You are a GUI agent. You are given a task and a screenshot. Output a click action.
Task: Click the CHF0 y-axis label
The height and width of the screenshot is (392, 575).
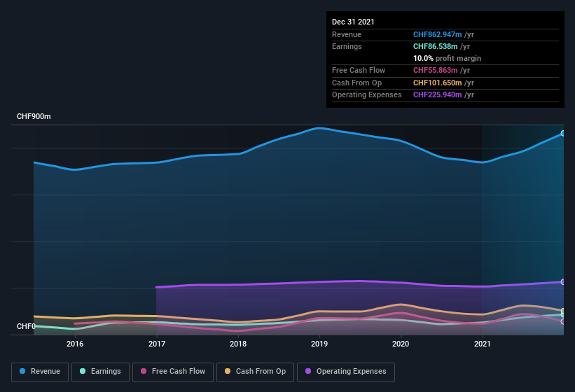coord(27,326)
